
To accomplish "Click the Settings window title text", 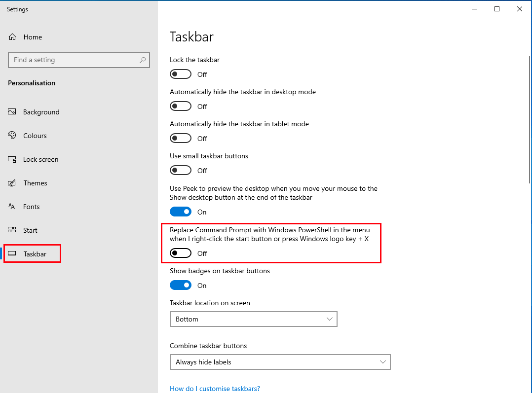I will [x=17, y=9].
